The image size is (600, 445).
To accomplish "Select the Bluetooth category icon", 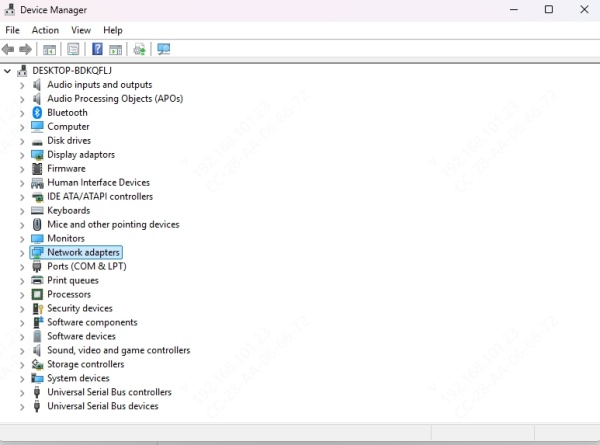I will [x=38, y=113].
